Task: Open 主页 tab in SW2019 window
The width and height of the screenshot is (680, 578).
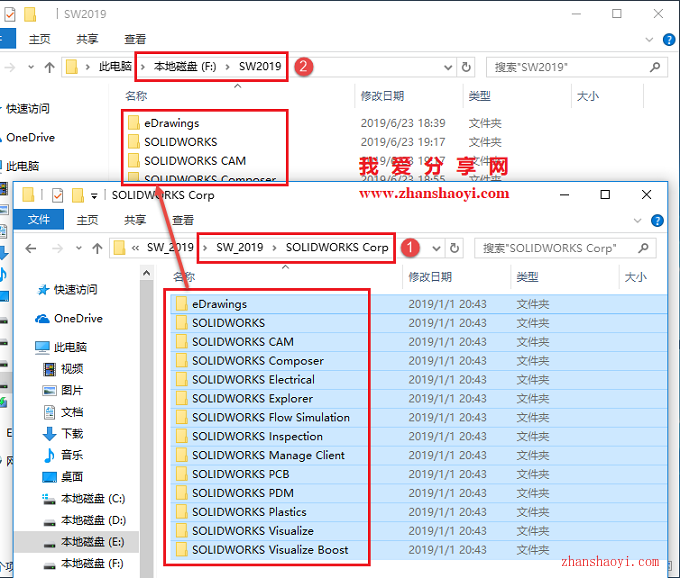Action: [x=39, y=39]
